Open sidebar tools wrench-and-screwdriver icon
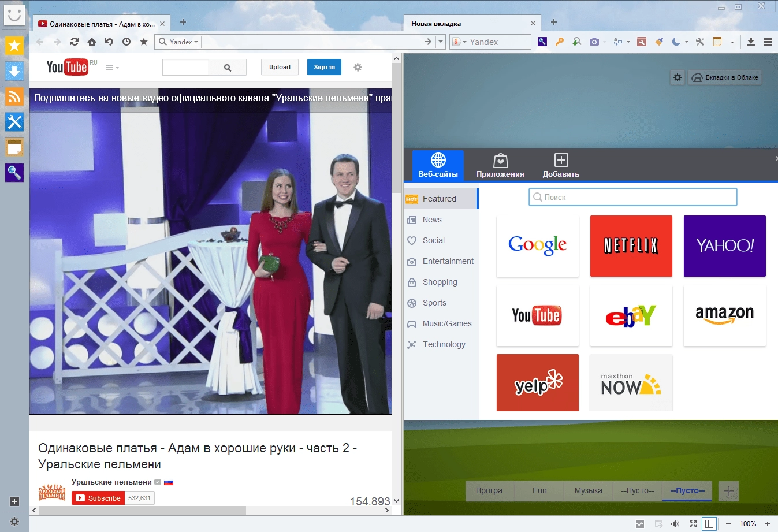This screenshot has height=532, width=778. 14,122
